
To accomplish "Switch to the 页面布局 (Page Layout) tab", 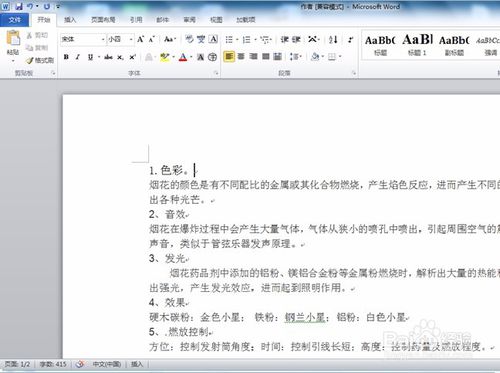I will 103,20.
